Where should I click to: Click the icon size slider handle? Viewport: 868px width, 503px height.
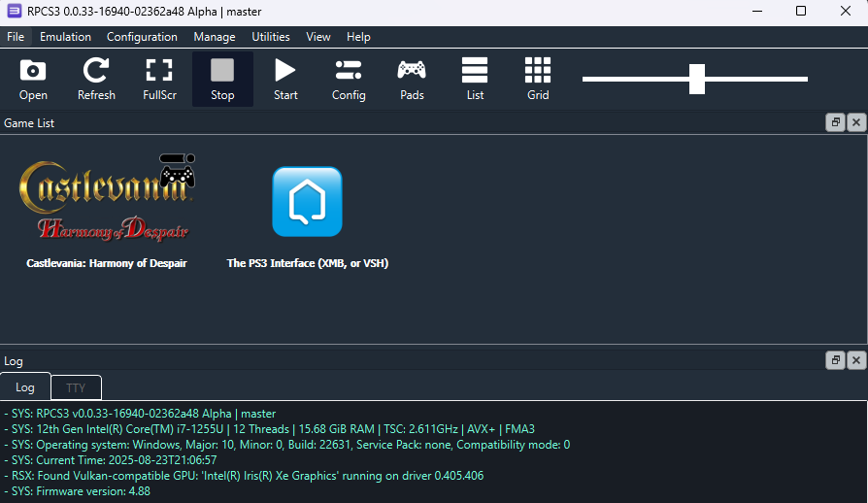697,79
